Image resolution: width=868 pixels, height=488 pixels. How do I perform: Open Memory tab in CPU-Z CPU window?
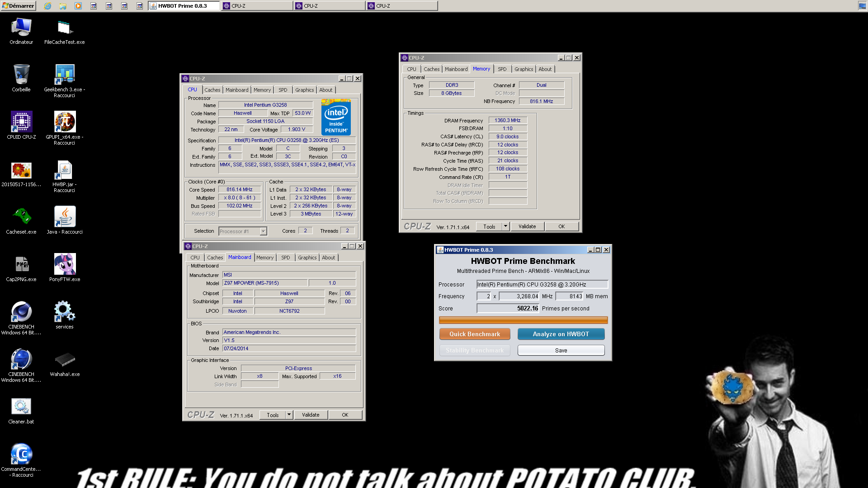[x=262, y=90]
